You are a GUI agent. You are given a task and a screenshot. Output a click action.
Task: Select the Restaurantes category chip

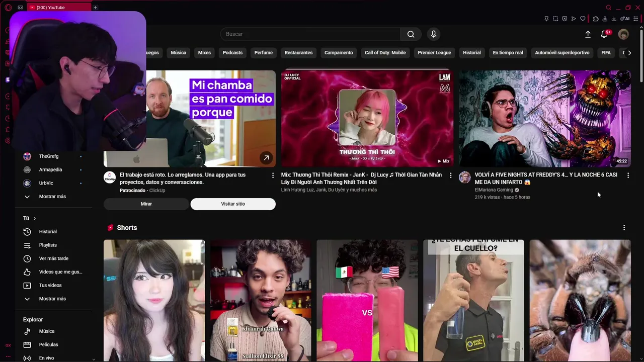(298, 53)
